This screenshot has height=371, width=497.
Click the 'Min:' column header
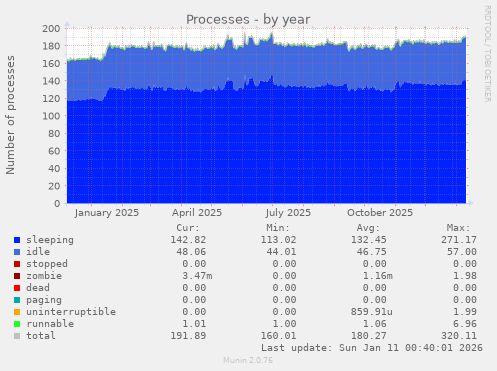278,228
